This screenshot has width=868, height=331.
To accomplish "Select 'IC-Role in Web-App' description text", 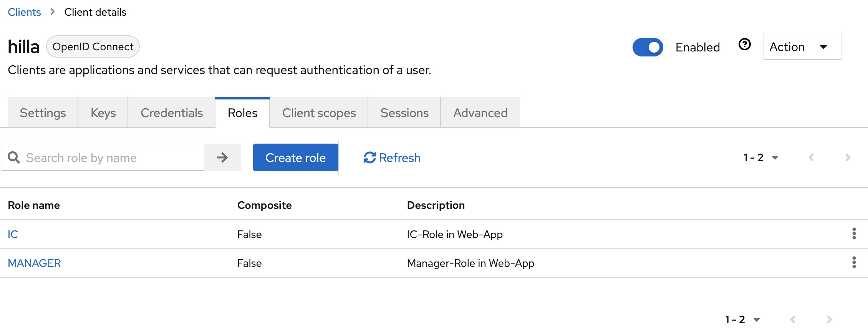I will tap(455, 234).
